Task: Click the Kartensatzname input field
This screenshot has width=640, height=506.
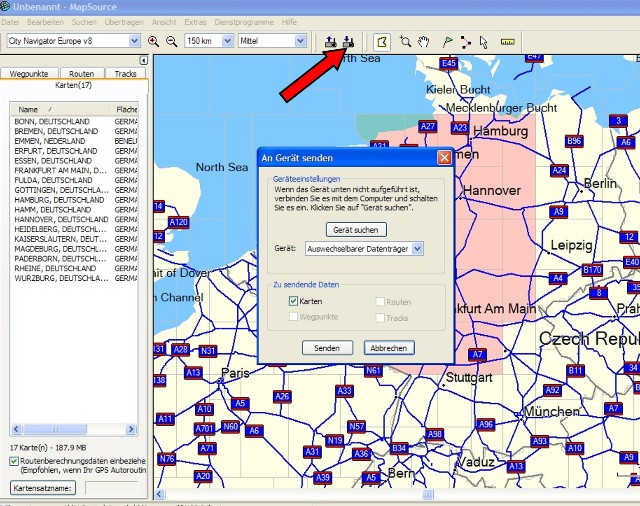Action: click(113, 488)
